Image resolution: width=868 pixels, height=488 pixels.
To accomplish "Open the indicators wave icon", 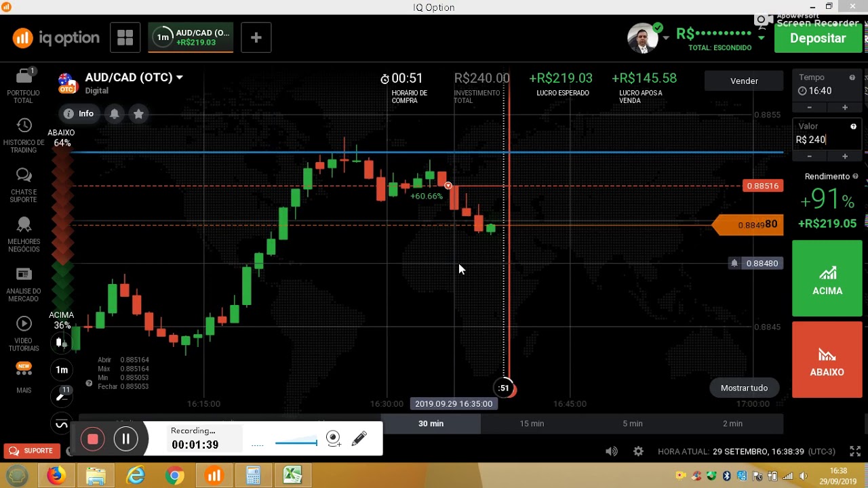I will (x=62, y=424).
